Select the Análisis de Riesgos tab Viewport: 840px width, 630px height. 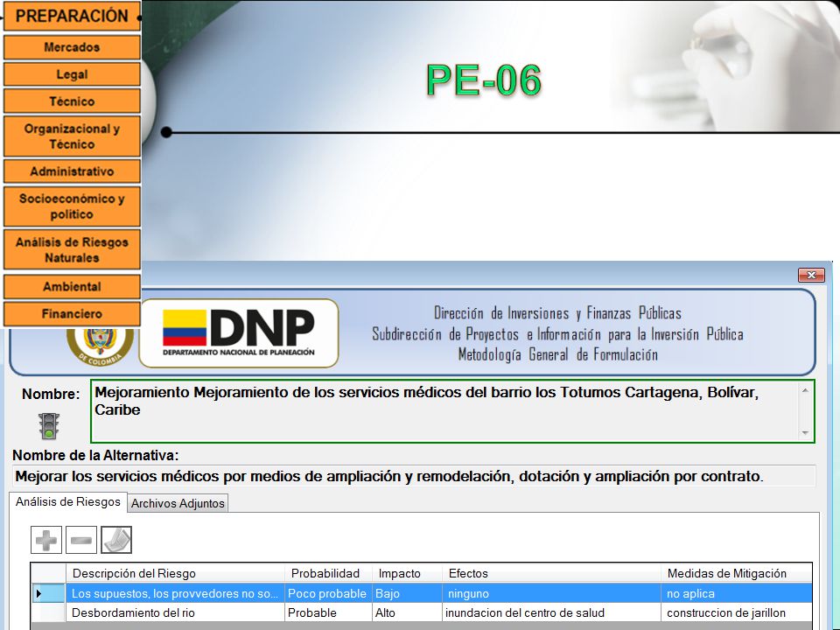(68, 502)
